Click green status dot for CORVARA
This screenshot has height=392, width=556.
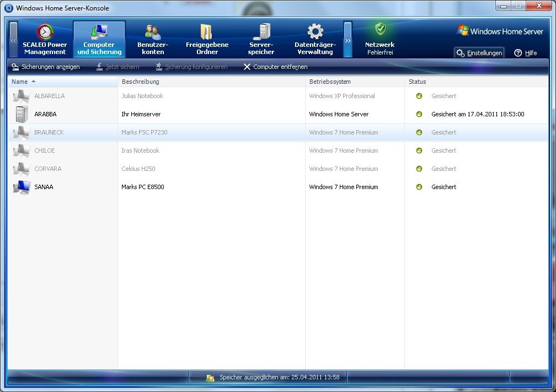[419, 169]
